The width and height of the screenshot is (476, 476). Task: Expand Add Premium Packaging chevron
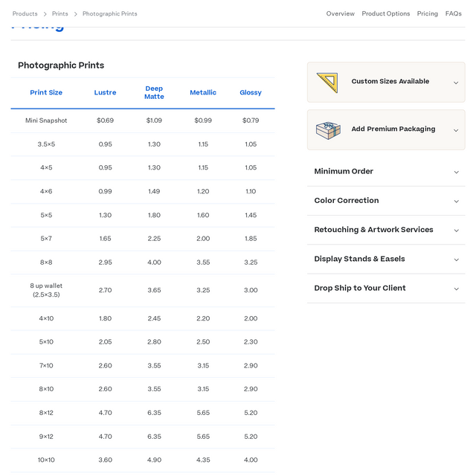coord(456,130)
